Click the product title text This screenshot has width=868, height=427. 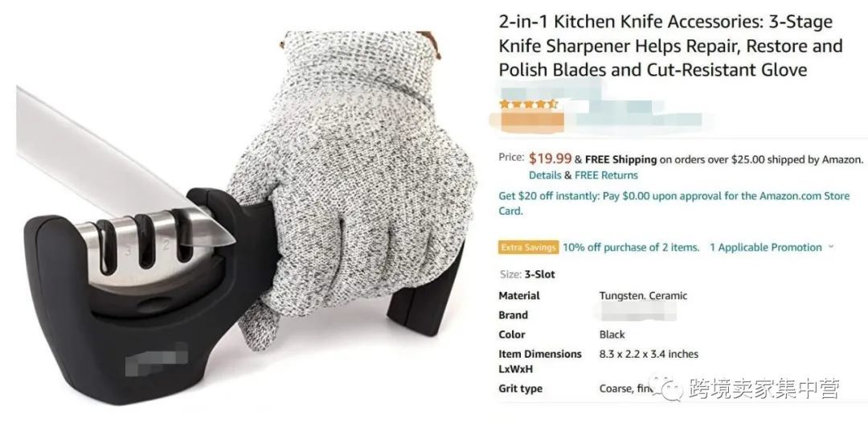click(x=670, y=46)
